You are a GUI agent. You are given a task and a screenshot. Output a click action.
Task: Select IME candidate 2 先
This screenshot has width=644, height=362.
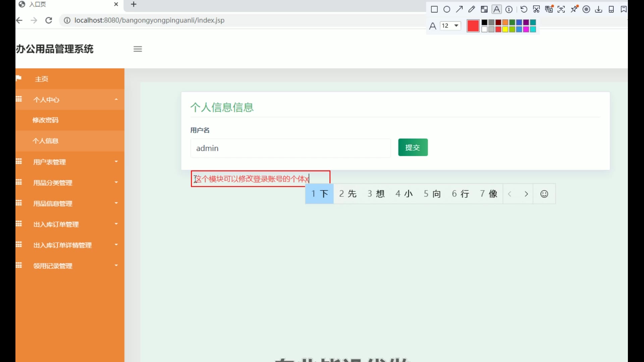tap(348, 194)
